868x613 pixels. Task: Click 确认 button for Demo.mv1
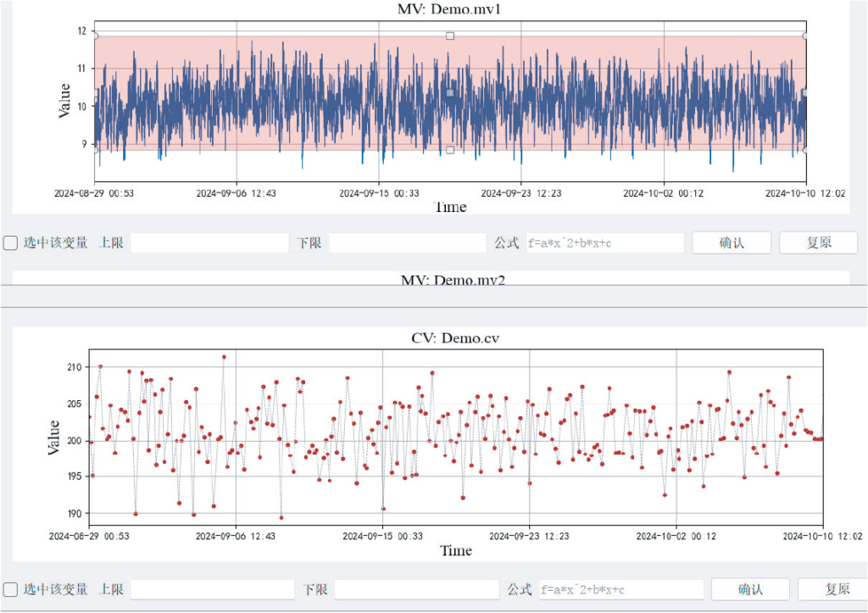click(x=732, y=242)
